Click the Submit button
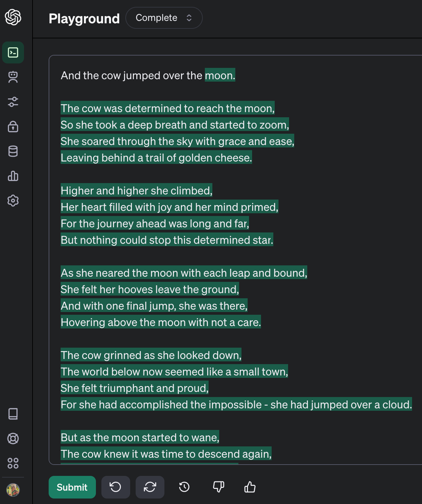422x504 pixels. 72,487
